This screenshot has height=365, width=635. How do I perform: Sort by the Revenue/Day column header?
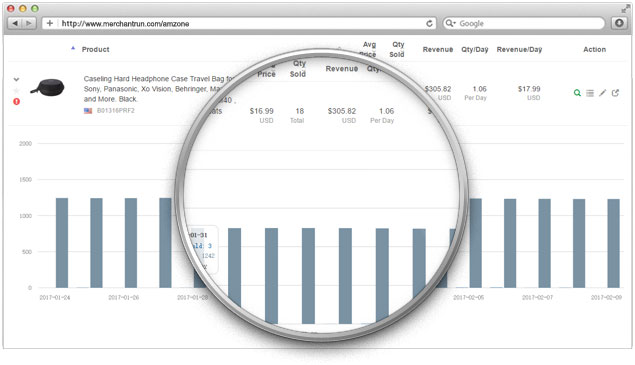coord(519,49)
